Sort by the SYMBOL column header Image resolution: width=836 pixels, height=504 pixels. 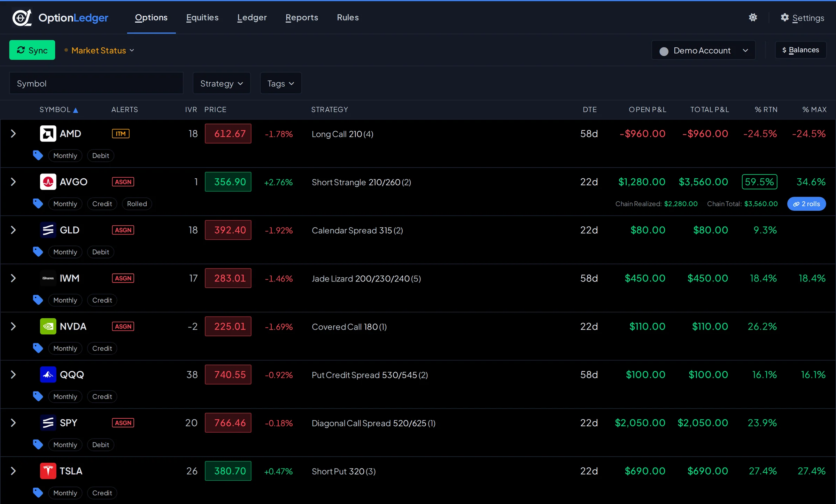tap(59, 110)
